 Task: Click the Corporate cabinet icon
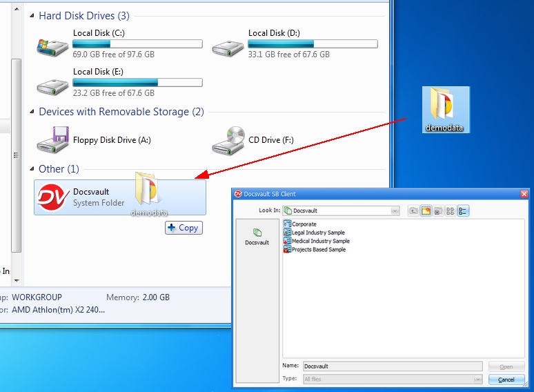[287, 224]
